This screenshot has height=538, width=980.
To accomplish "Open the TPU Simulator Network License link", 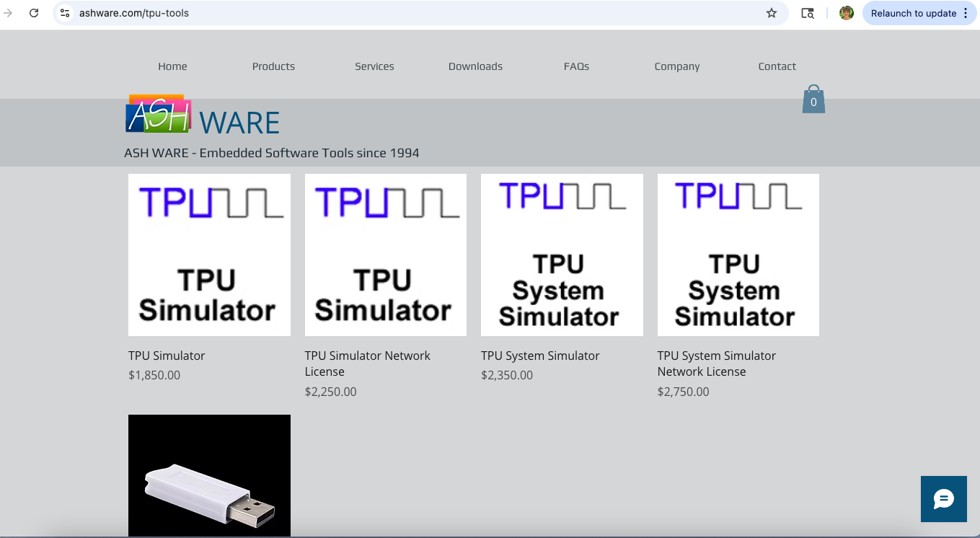I will point(367,363).
